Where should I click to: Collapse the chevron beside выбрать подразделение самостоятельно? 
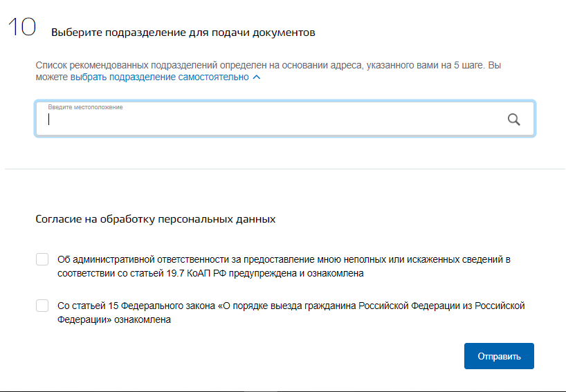pyautogui.click(x=257, y=77)
